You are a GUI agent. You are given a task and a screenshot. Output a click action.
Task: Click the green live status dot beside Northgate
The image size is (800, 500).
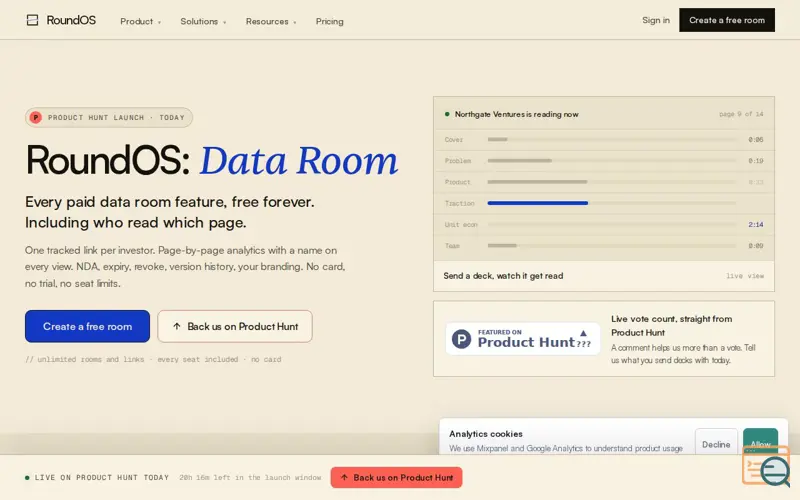pyautogui.click(x=447, y=114)
